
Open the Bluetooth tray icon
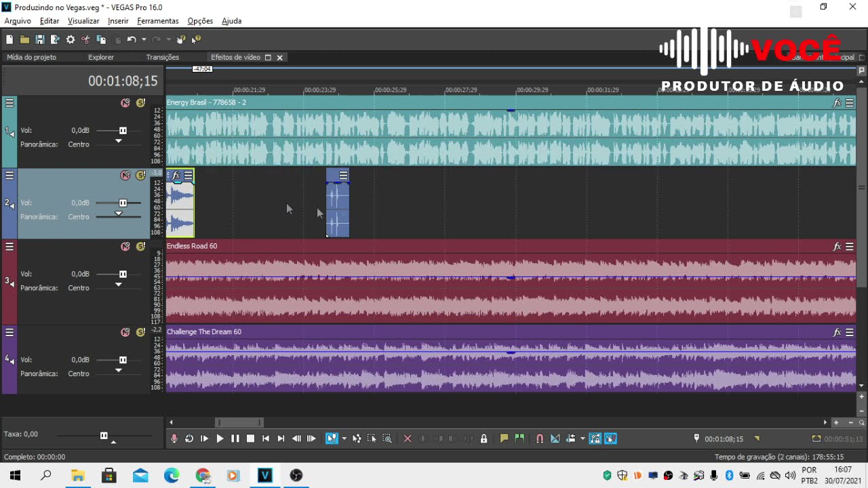730,475
